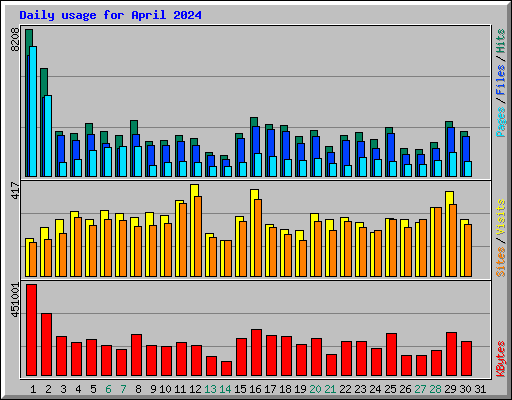The height and width of the screenshot is (400, 512).
Task: Click the red KBytes bar for day 16
Action: tap(256, 352)
